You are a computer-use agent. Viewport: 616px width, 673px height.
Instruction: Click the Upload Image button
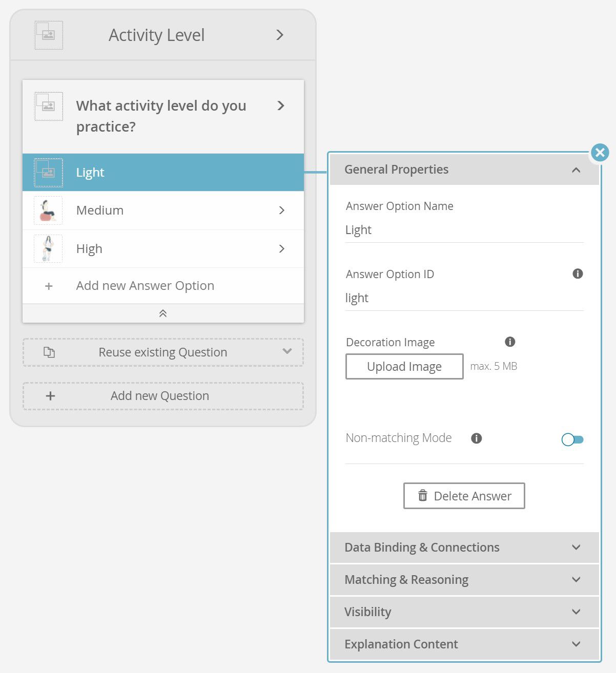point(404,366)
